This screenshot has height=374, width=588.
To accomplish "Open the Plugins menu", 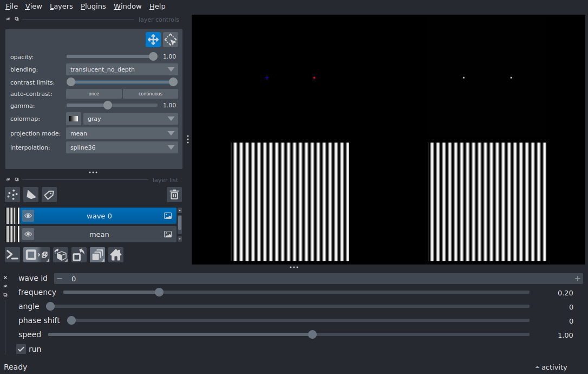I will pos(93,7).
